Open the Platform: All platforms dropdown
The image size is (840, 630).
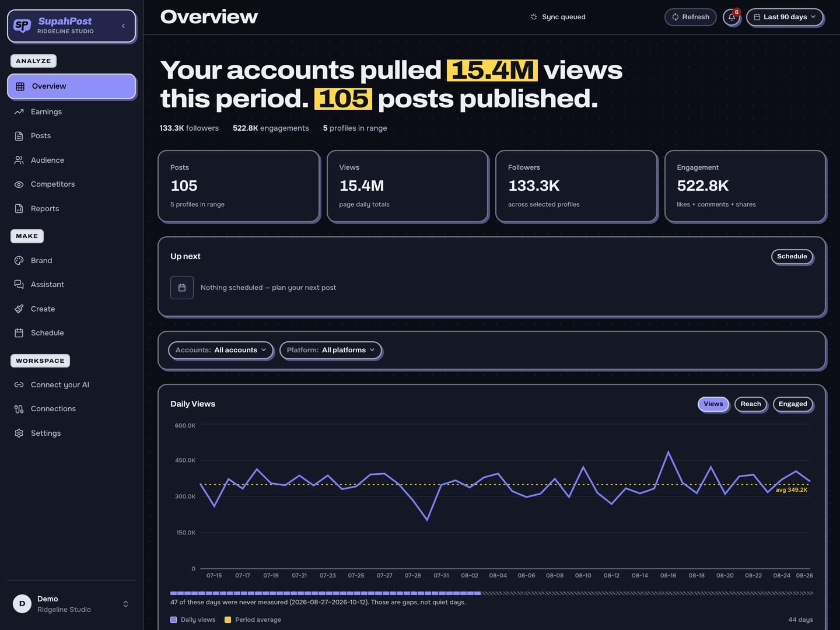331,350
